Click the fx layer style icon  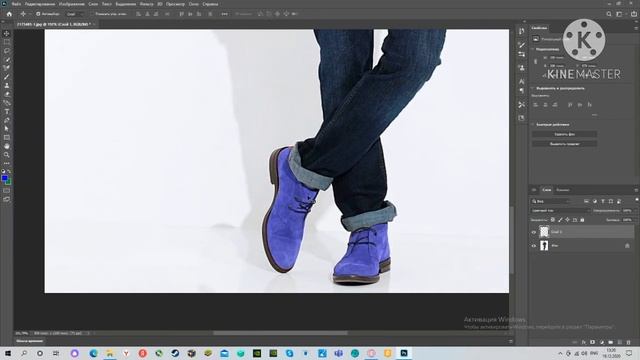(x=584, y=342)
